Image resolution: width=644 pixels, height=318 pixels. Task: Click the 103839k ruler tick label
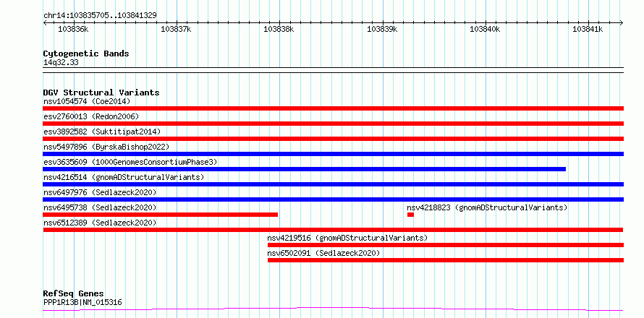(382, 29)
